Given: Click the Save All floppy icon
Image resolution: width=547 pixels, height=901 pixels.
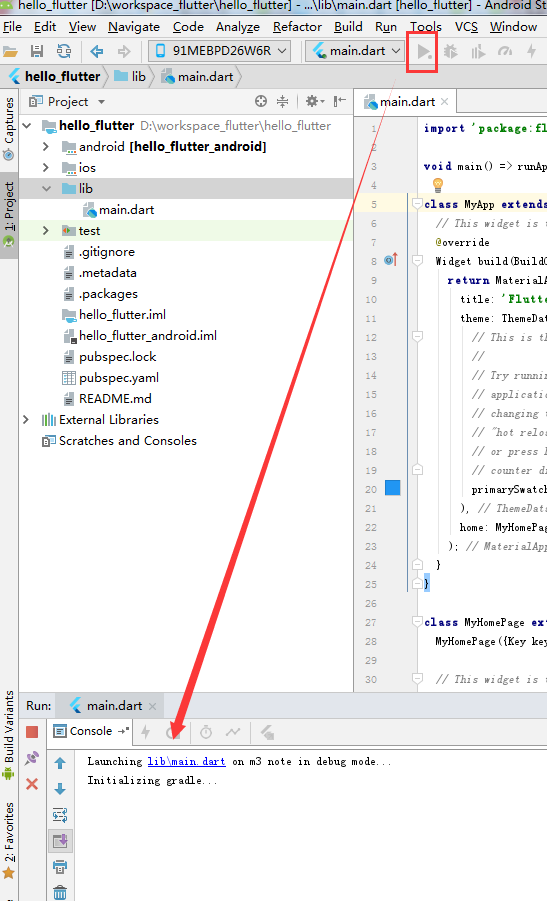Looking at the screenshot, I should (x=37, y=52).
